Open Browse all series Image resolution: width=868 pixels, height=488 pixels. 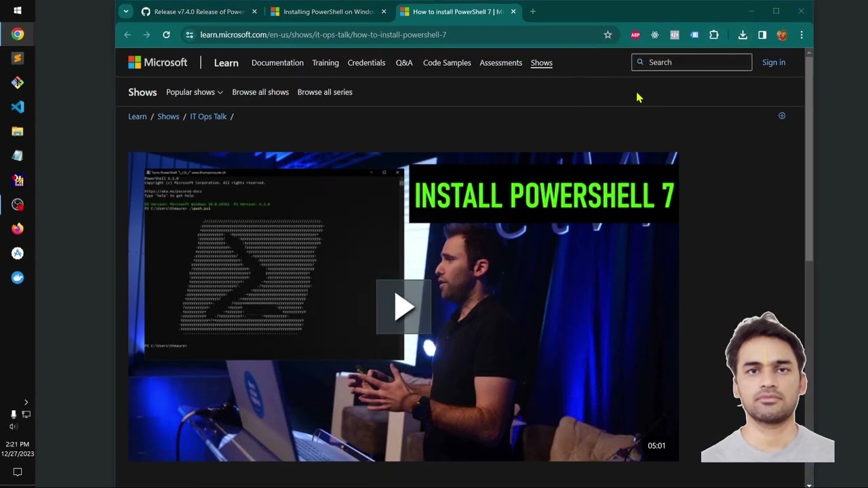click(325, 92)
